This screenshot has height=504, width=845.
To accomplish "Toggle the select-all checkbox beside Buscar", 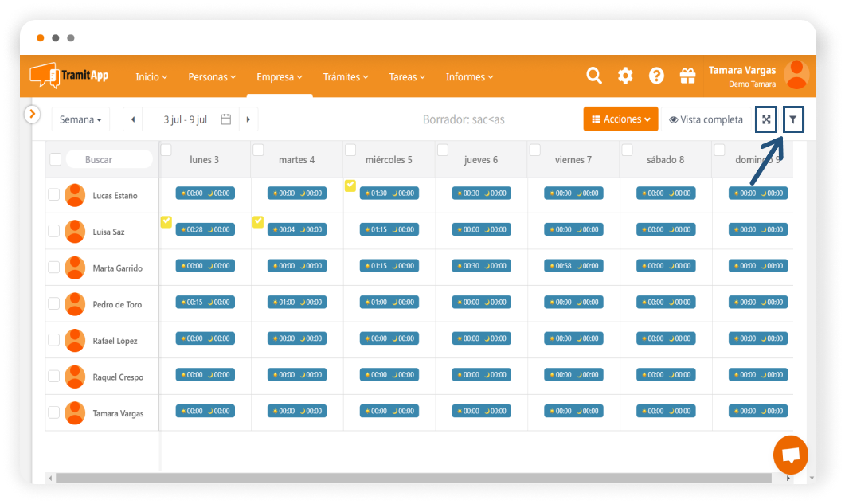I will [56, 159].
